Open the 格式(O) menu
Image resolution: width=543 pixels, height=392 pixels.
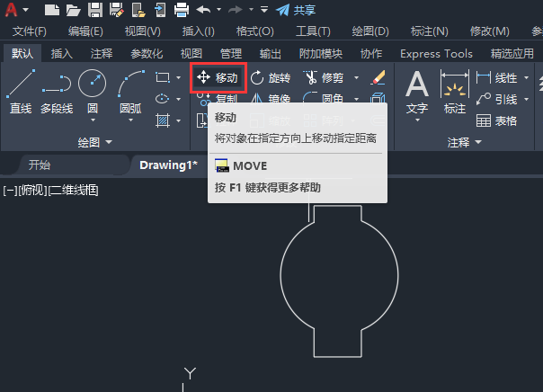(255, 31)
